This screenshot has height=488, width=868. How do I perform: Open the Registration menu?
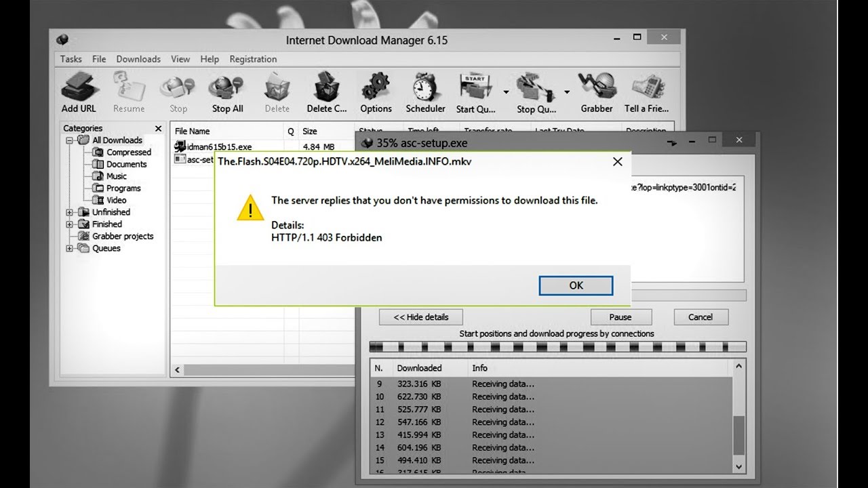(253, 59)
